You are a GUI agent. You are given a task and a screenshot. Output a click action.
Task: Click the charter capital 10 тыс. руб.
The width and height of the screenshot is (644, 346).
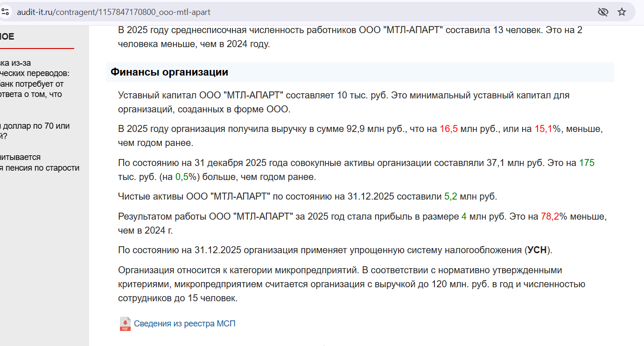coord(362,96)
